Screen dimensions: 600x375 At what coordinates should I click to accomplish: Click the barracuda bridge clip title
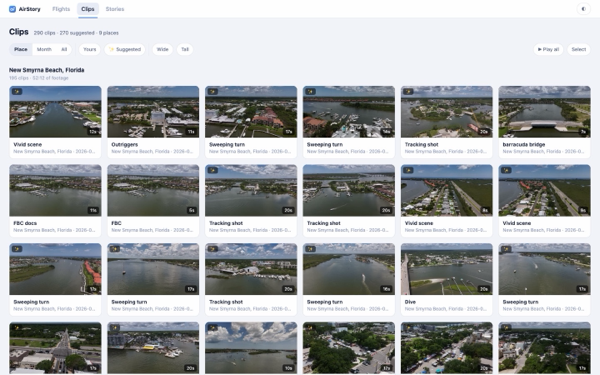click(523, 145)
